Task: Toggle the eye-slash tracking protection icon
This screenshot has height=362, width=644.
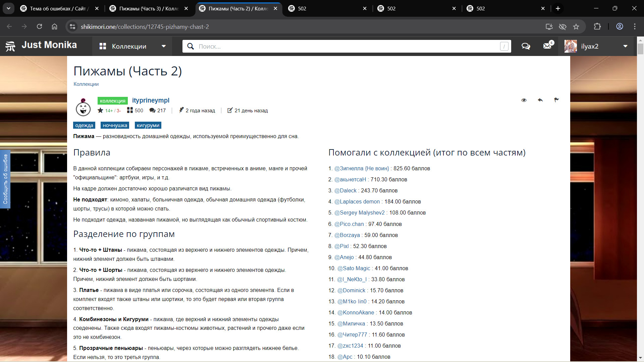Action: point(562,27)
